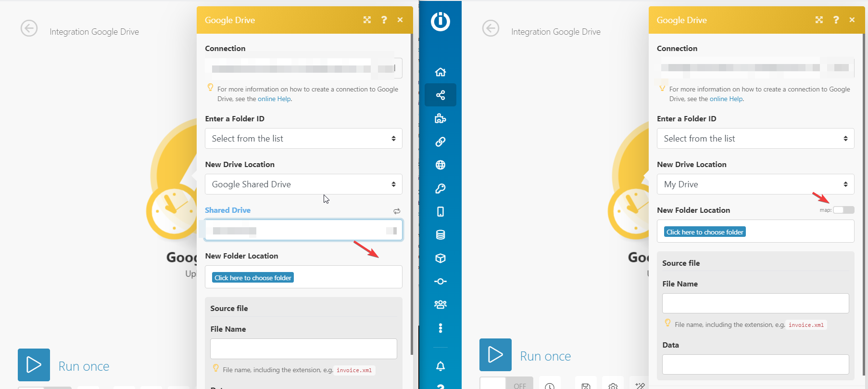The image size is (868, 389).
Task: Go back using right window's back arrow
Action: 491,28
